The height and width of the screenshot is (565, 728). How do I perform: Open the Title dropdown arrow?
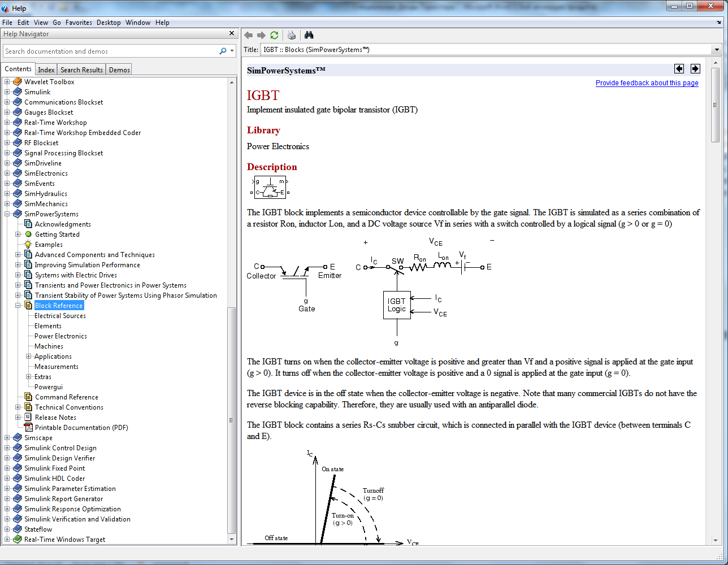coord(717,50)
